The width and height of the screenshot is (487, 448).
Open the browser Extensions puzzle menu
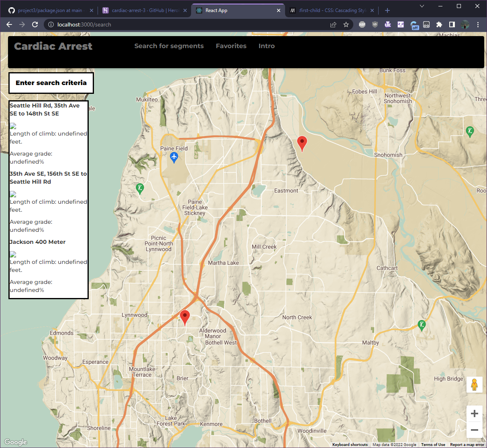click(439, 24)
